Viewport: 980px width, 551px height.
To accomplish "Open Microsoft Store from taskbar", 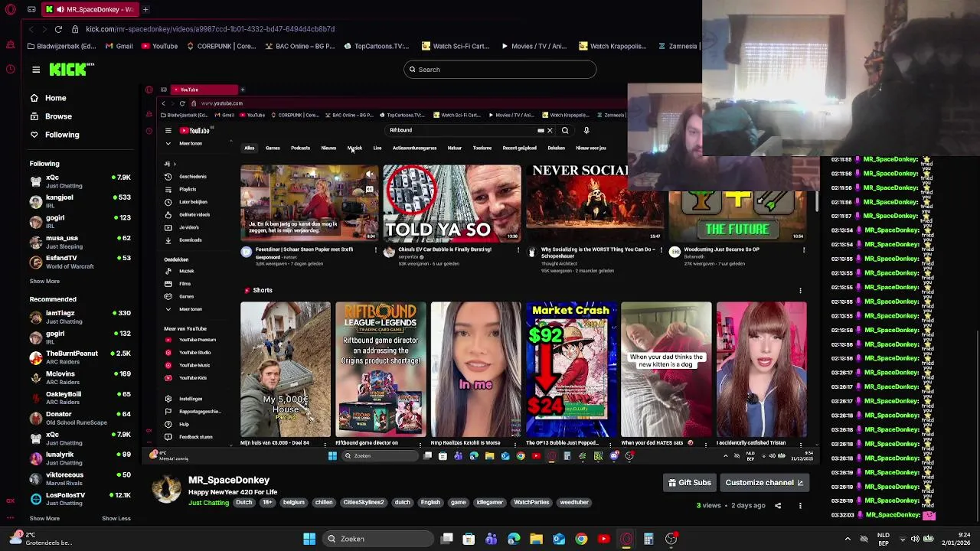I will 469,539.
